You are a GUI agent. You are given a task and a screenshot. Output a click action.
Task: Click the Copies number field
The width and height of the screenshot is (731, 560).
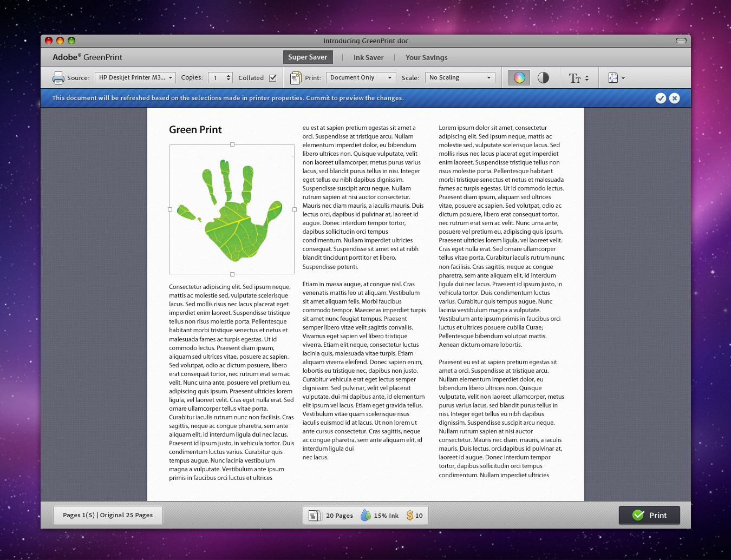pos(217,78)
